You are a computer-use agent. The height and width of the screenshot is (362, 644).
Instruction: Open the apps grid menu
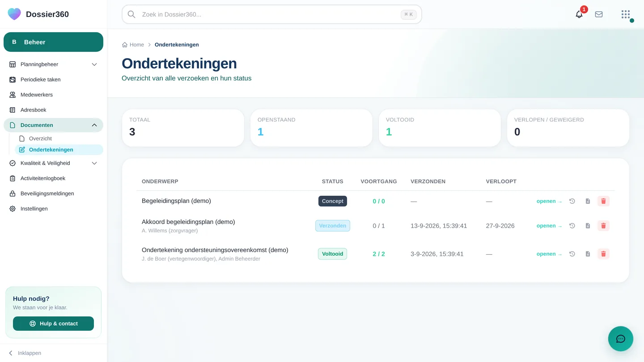pyautogui.click(x=626, y=14)
